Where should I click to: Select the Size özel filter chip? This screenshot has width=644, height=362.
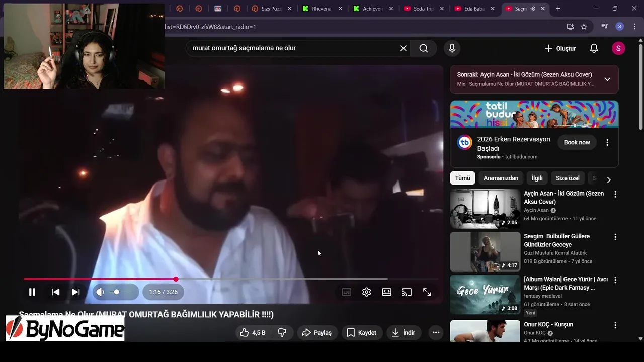point(568,178)
